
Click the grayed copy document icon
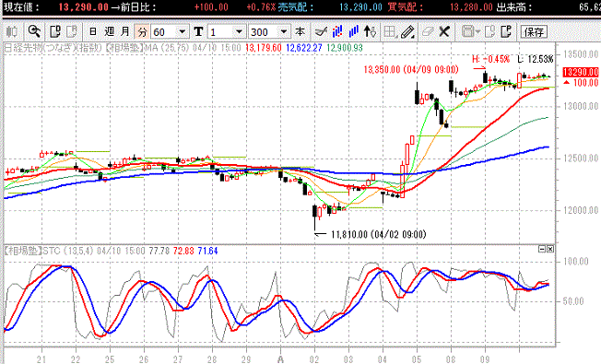(x=489, y=32)
